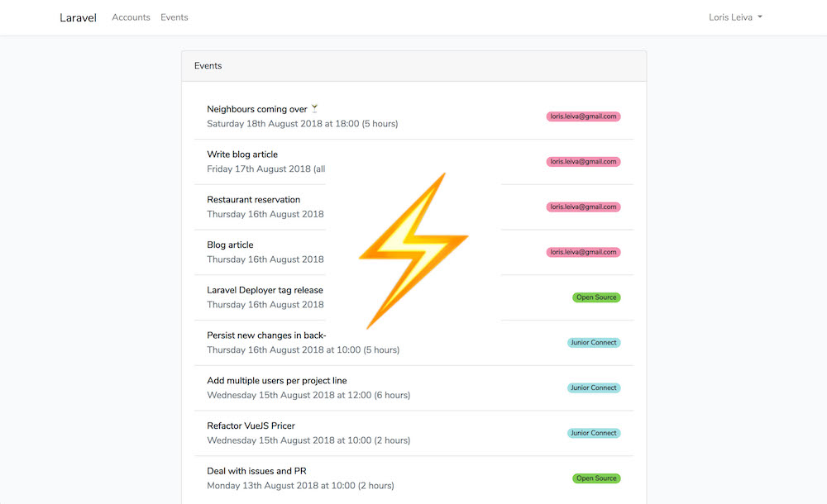
Task: Click 'Friday 17th August 2018' date text
Action: coord(258,169)
